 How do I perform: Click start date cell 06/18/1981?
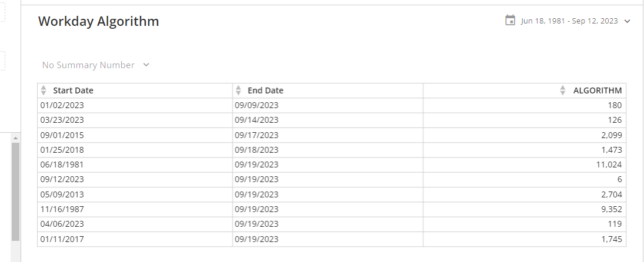tap(62, 165)
